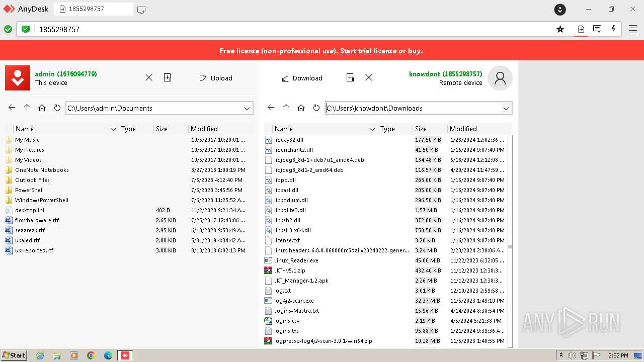Select log4j2-scan.exe file
Viewport: 644px width, 362px height.
294,301
